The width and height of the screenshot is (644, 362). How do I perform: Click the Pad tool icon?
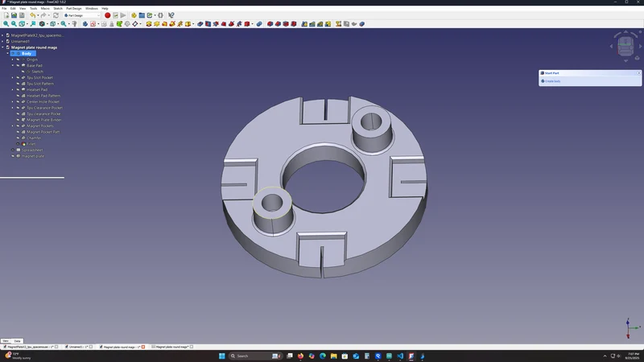click(149, 24)
